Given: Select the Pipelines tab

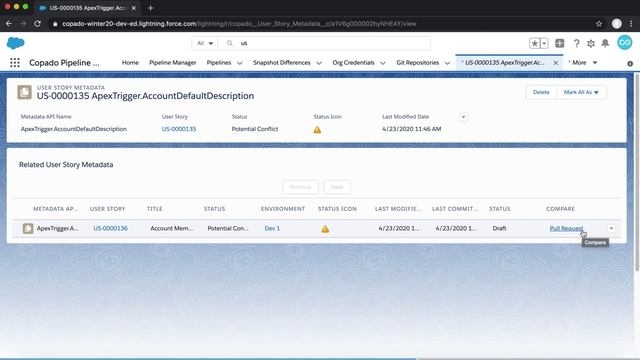Looking at the screenshot, I should [219, 62].
